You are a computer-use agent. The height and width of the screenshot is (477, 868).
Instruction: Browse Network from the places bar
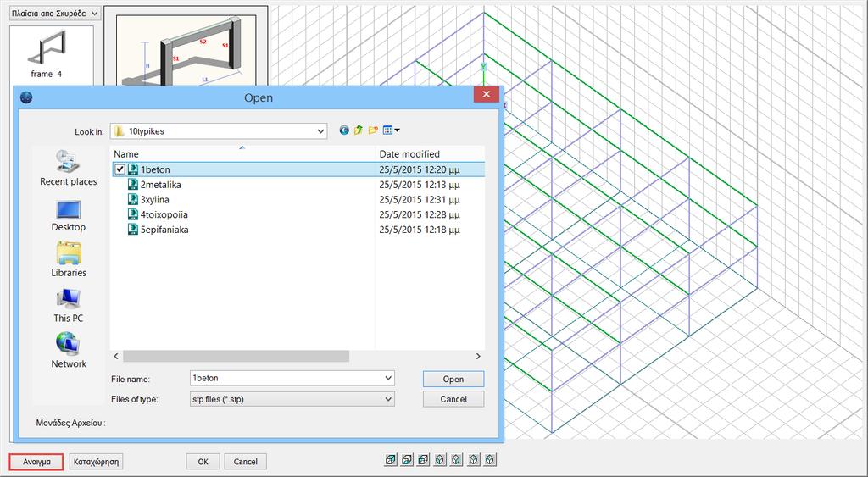tap(68, 350)
